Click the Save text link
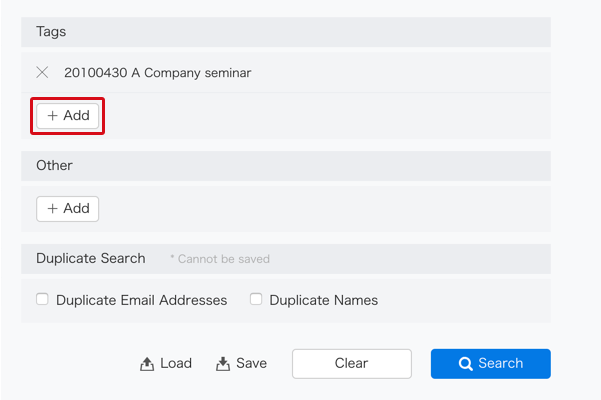Viewport: 601px width, 400px height. pyautogui.click(x=251, y=363)
